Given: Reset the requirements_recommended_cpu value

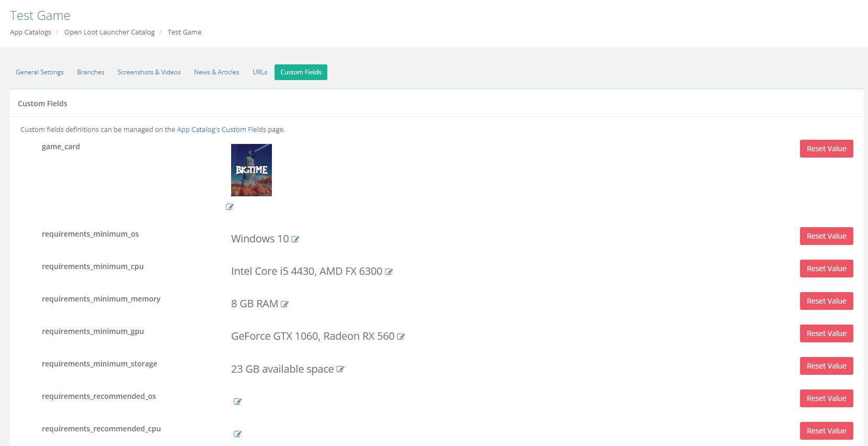Looking at the screenshot, I should [826, 431].
